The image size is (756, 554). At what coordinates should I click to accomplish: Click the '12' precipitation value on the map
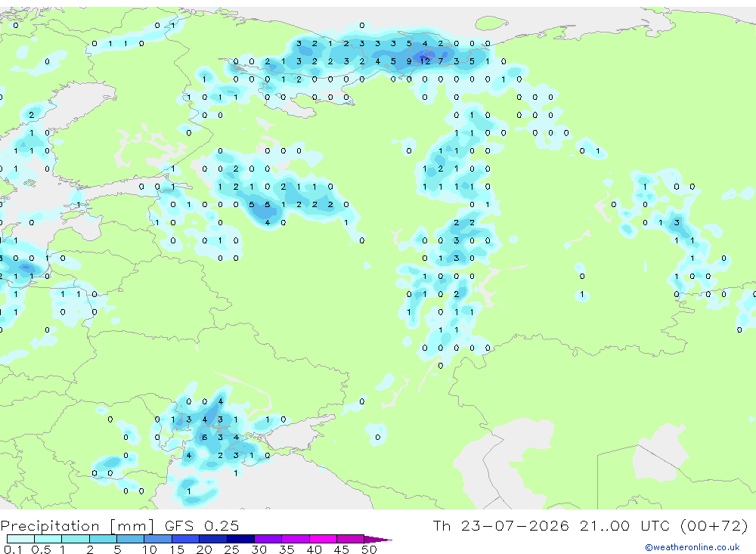tap(425, 61)
